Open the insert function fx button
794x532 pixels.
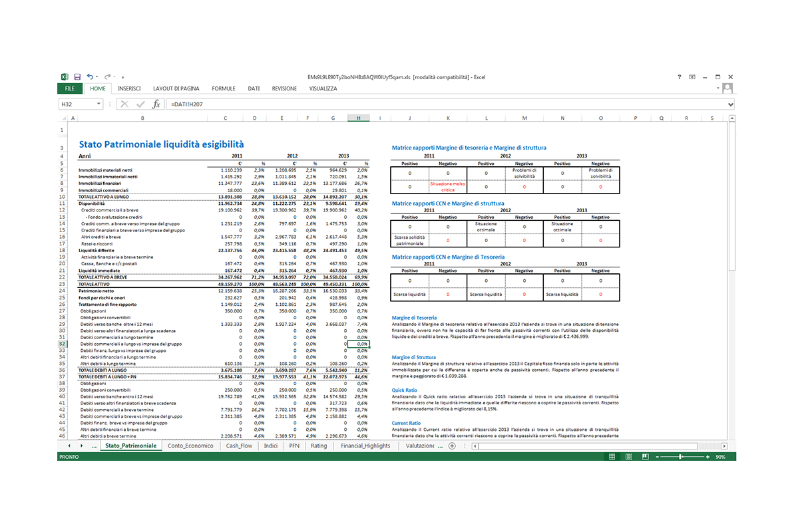156,104
